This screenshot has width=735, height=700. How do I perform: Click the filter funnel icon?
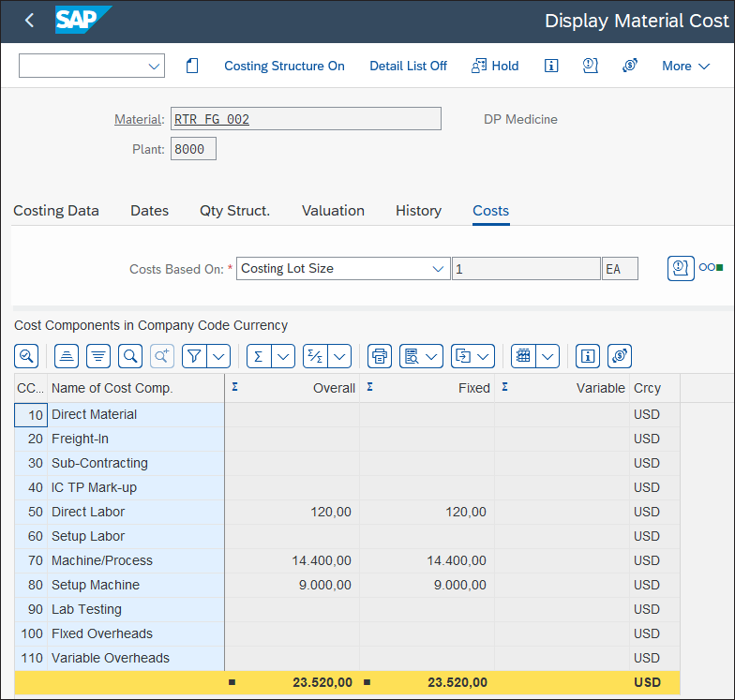pyautogui.click(x=194, y=356)
